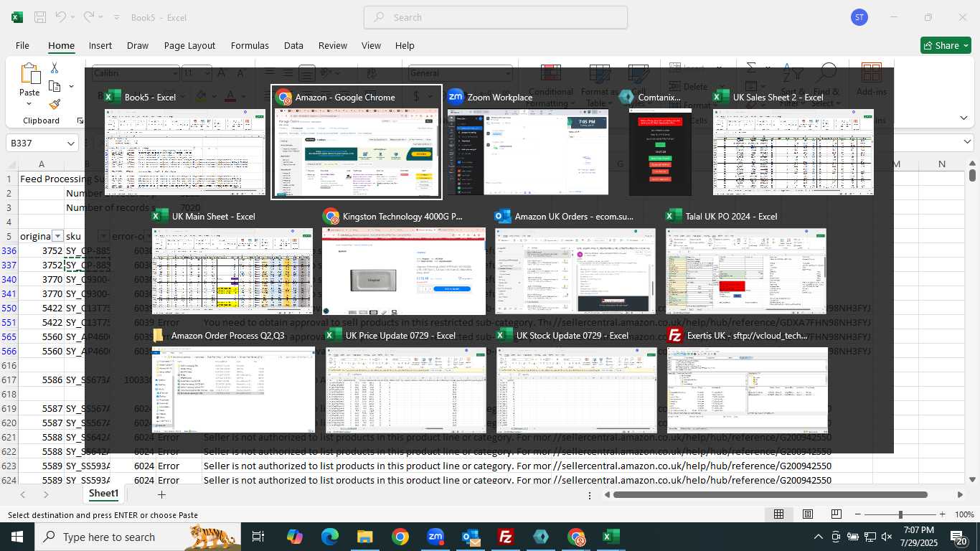
Task: Click the ST account avatar
Action: click(x=859, y=17)
